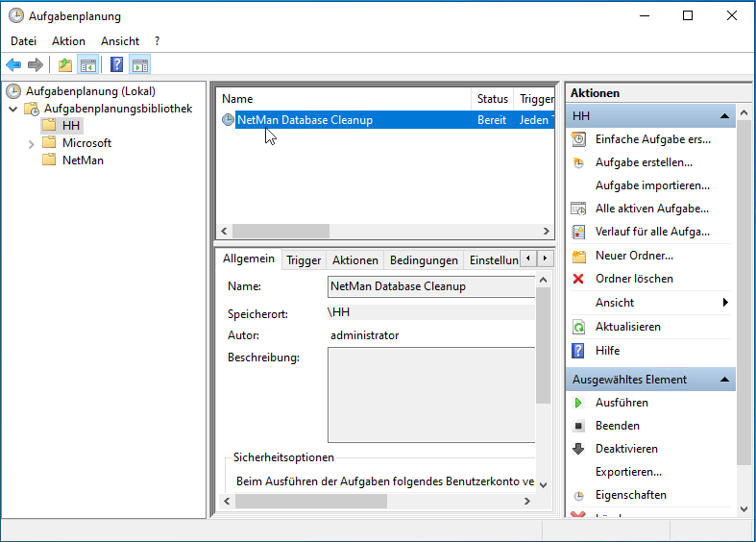Select the NetMan folder in tree
The height and width of the screenshot is (542, 756).
pos(83,160)
